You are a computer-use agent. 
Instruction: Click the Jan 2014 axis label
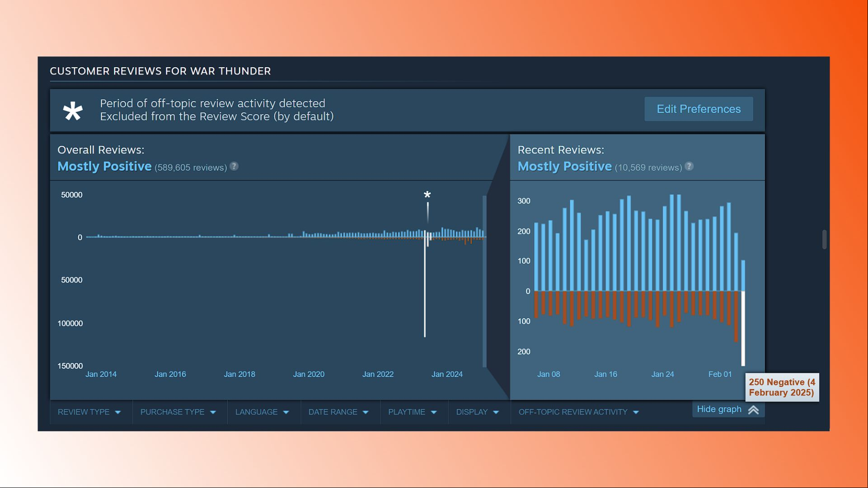pyautogui.click(x=101, y=374)
